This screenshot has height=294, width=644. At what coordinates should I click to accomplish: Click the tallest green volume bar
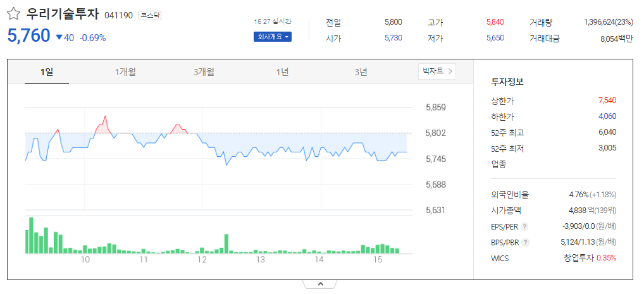31,235
